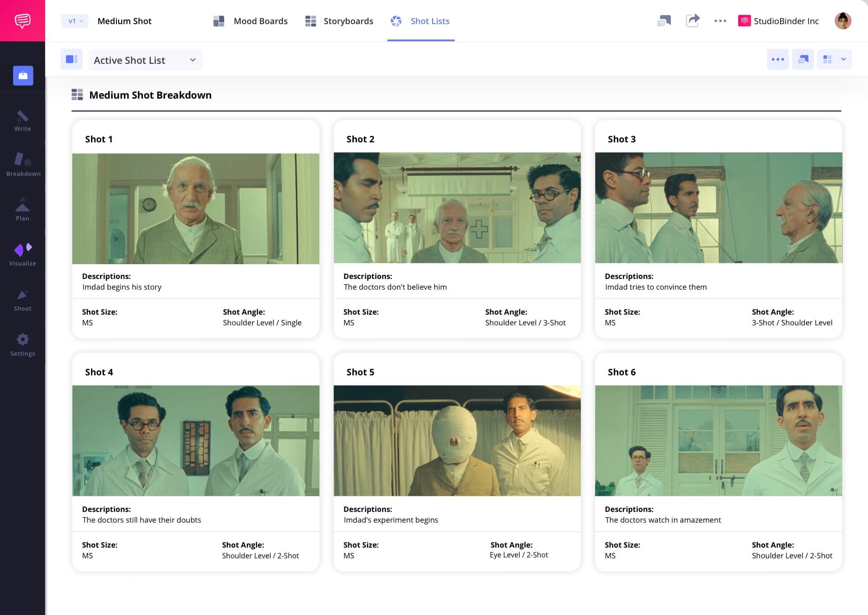Screen dimensions: 868x615
Task: Open the Plan section icon
Action: click(x=22, y=210)
